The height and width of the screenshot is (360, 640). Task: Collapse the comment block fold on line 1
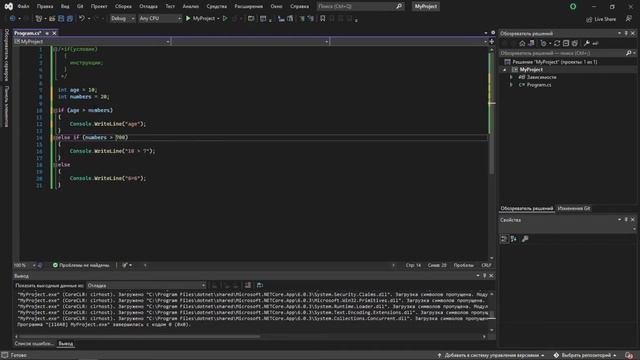[55, 49]
